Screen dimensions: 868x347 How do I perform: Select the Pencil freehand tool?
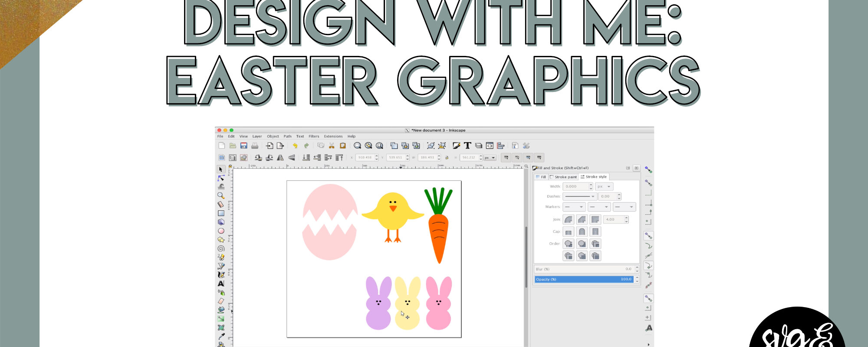point(221,257)
